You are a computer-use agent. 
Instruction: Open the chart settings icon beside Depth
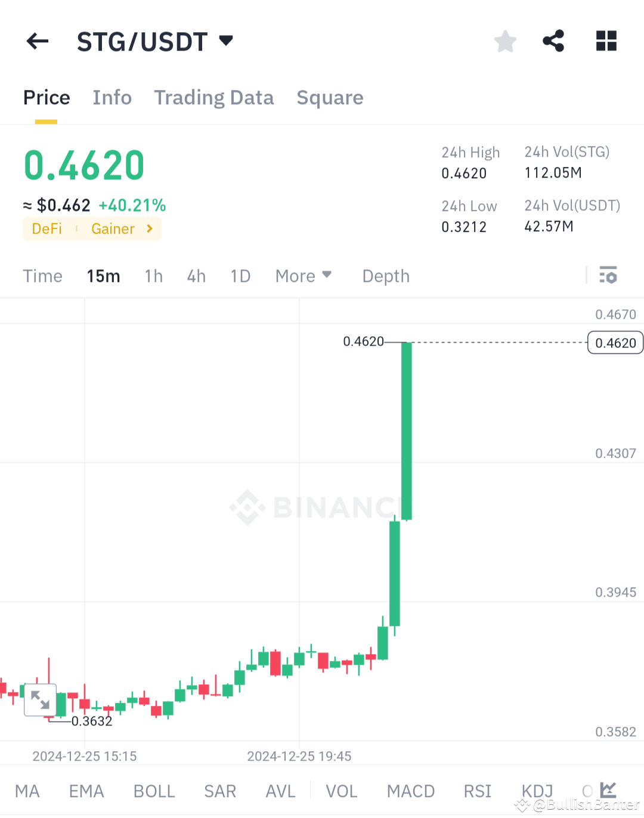pos(609,275)
